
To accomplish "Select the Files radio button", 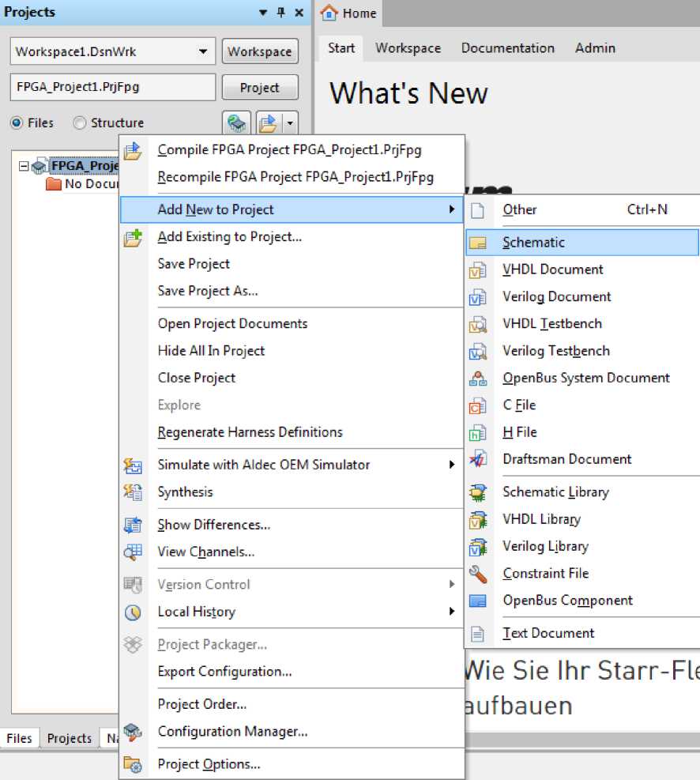I will pyautogui.click(x=17, y=123).
